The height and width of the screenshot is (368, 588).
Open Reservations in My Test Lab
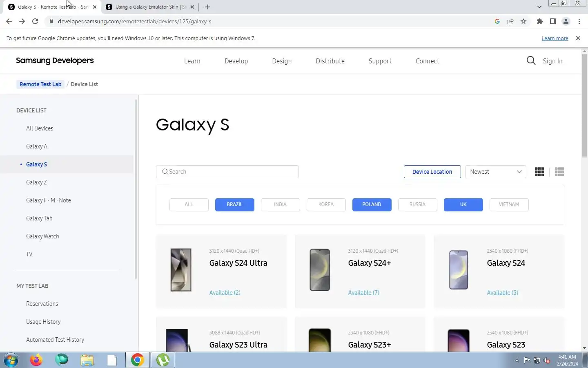[42, 304]
